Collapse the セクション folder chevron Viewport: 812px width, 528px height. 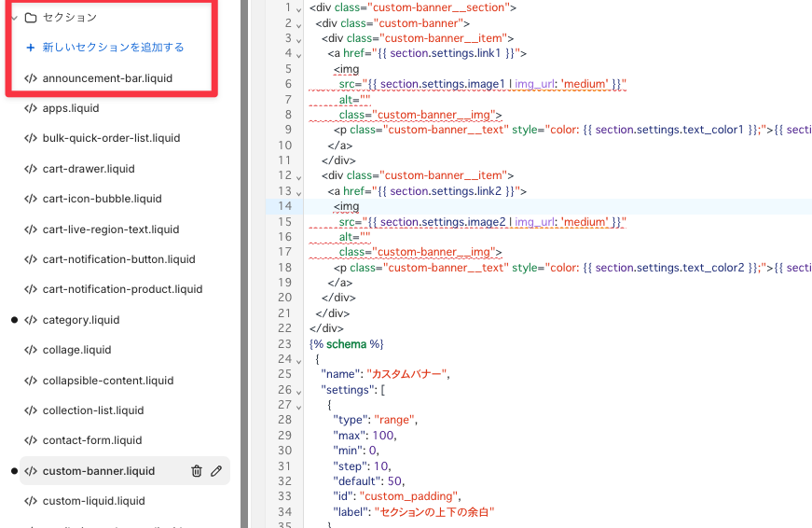point(15,18)
